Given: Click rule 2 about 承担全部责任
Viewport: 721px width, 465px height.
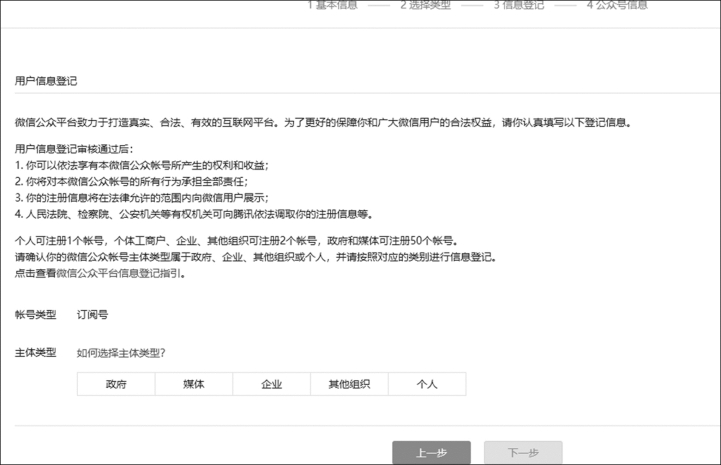Looking at the screenshot, I should [x=132, y=181].
